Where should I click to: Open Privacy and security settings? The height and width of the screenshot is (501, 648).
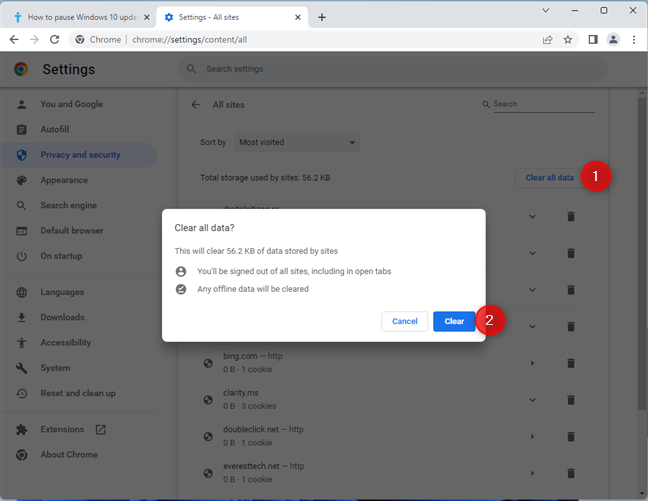coord(79,155)
